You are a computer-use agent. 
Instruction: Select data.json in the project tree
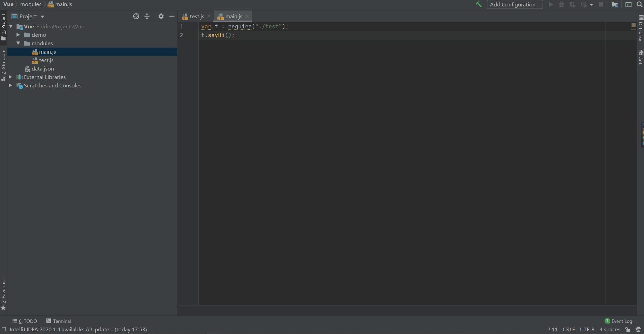click(x=92, y=68)
